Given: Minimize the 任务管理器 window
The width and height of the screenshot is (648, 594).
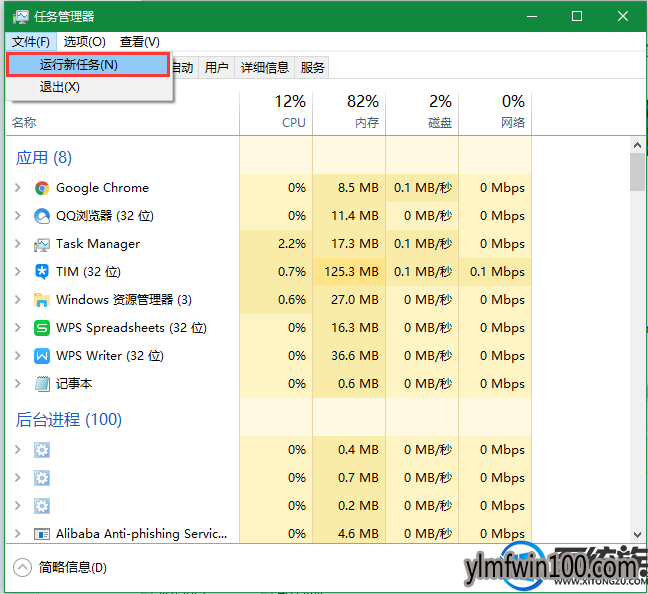Looking at the screenshot, I should pos(532,16).
